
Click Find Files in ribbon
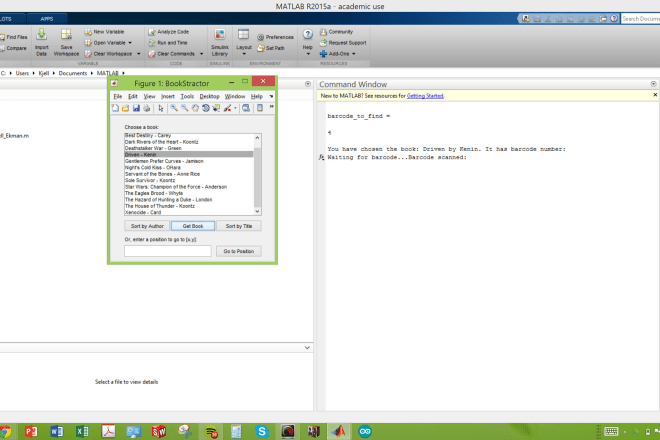point(13,37)
